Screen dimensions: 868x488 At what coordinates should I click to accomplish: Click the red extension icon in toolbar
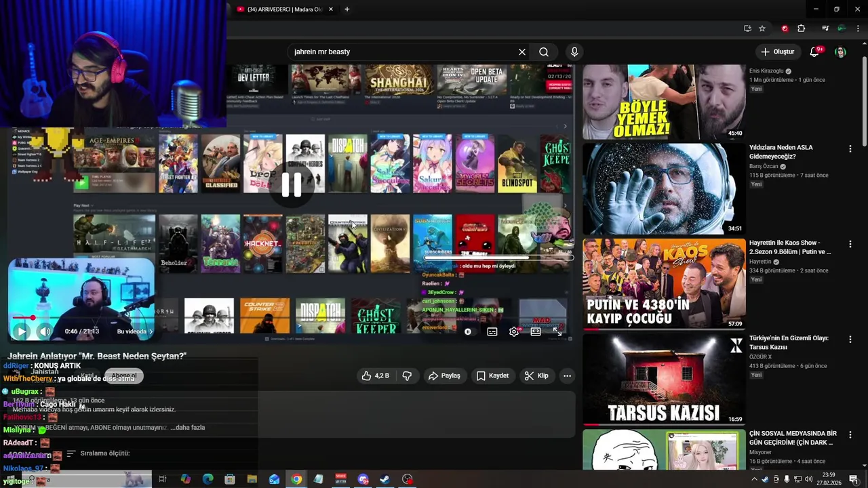click(785, 28)
